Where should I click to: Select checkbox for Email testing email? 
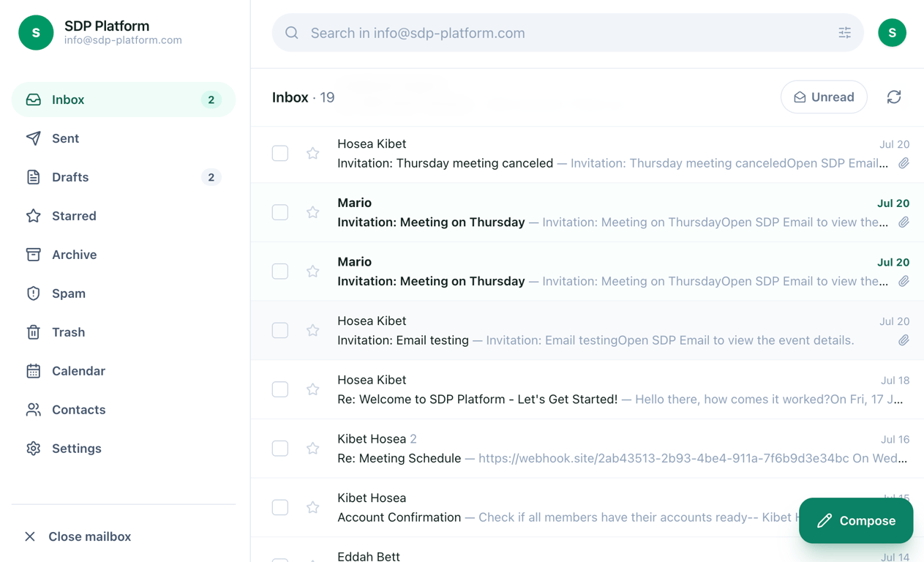click(x=280, y=331)
